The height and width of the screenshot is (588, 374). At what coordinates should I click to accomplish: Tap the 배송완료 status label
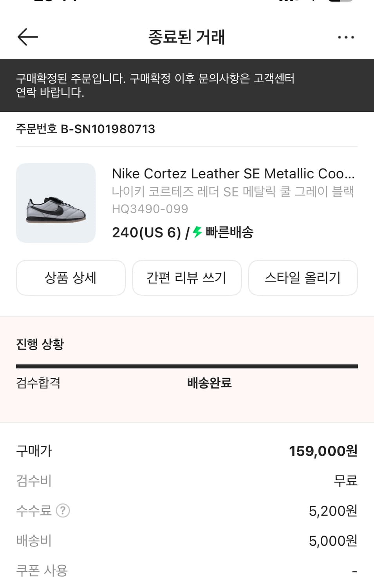coord(210,383)
